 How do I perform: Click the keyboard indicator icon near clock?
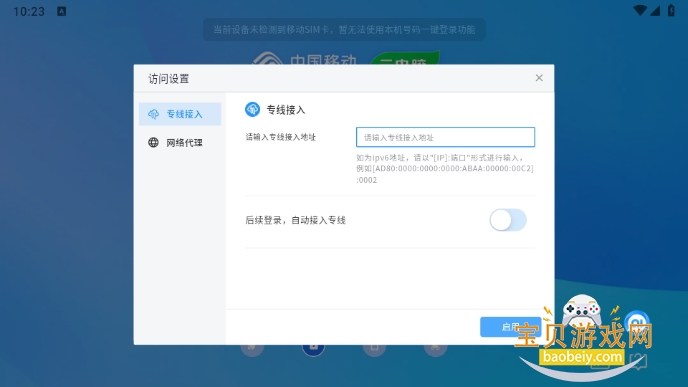[61, 11]
